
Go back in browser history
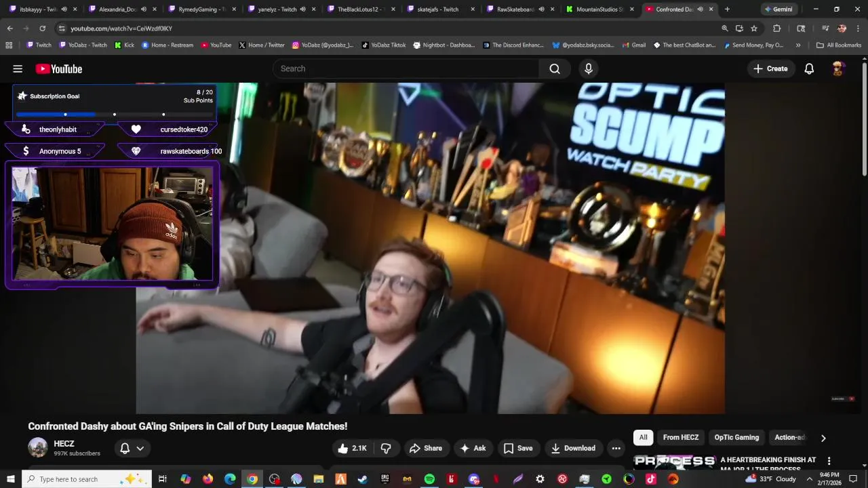9,28
